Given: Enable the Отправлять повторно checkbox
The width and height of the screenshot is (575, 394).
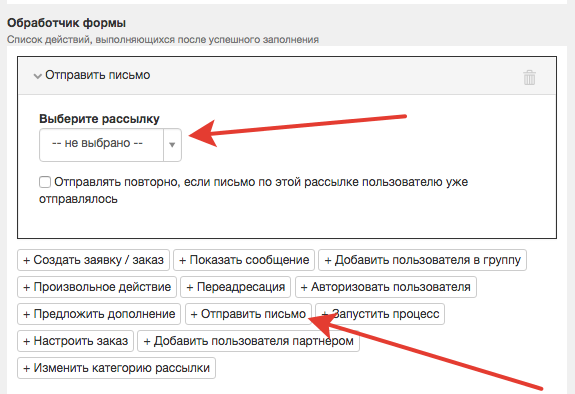Looking at the screenshot, I should 45,182.
